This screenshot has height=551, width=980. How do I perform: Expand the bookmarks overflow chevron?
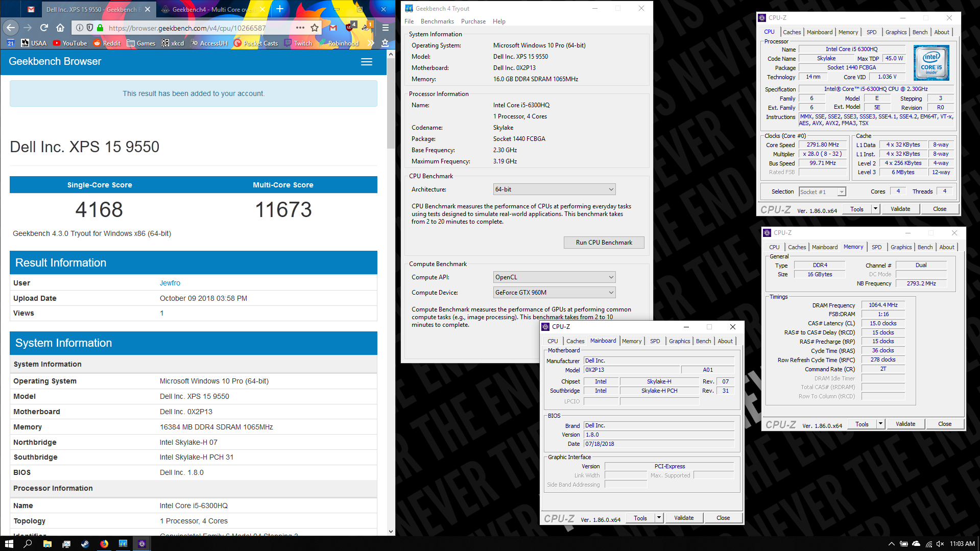click(371, 43)
